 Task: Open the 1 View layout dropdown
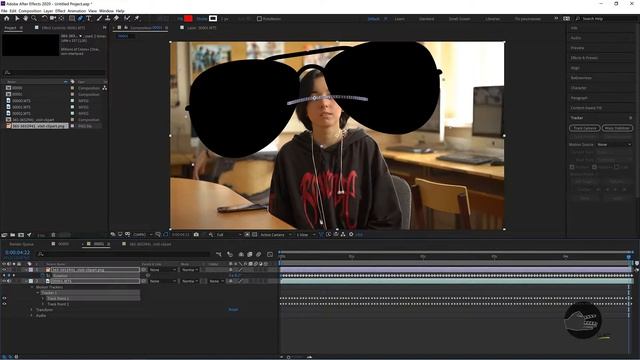pos(306,235)
